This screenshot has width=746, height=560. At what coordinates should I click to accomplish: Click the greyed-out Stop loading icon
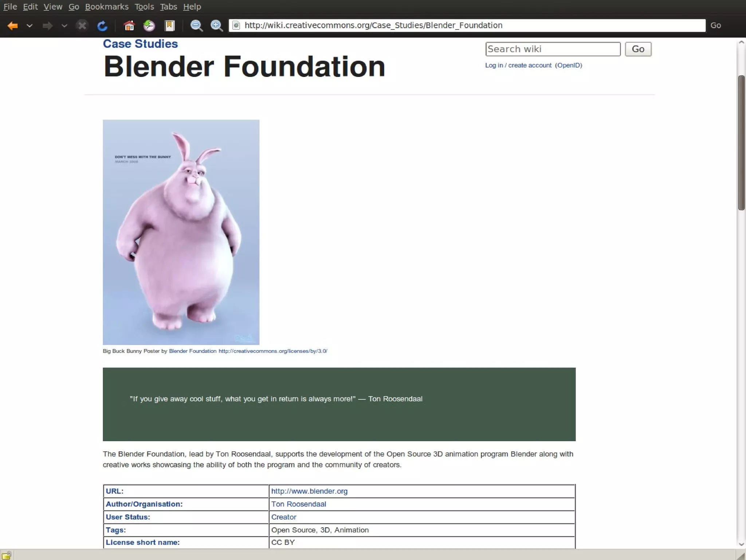(82, 26)
